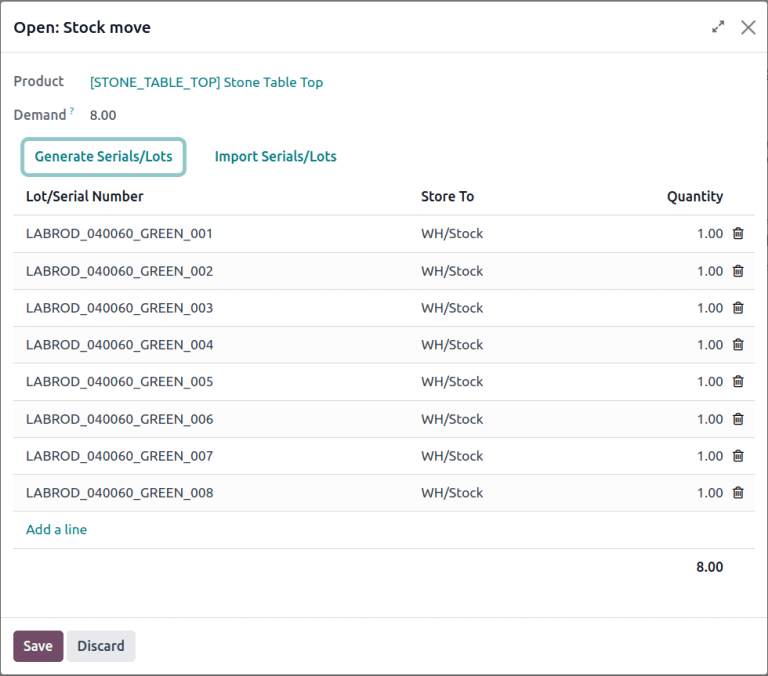The width and height of the screenshot is (768, 676).
Task: Remove the LABROD_040060_GREEN_006 entry using trash
Action: [x=738, y=419]
